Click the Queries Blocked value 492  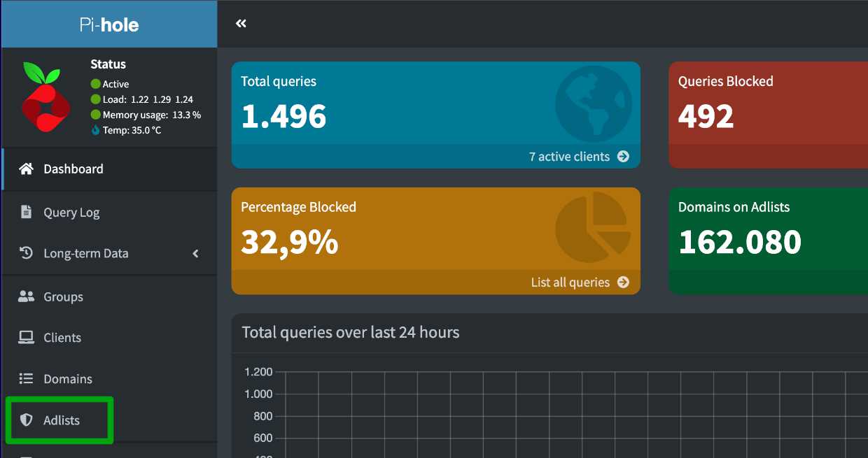click(x=706, y=116)
